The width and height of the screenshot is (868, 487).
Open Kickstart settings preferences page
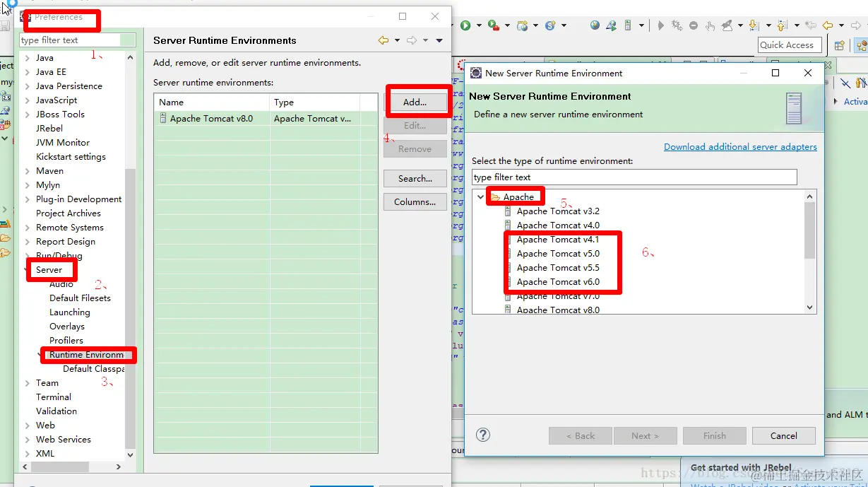click(x=71, y=157)
